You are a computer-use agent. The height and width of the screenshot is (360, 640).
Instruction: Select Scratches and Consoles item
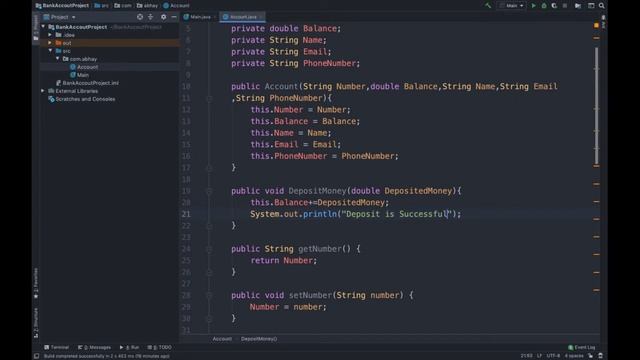click(x=82, y=99)
